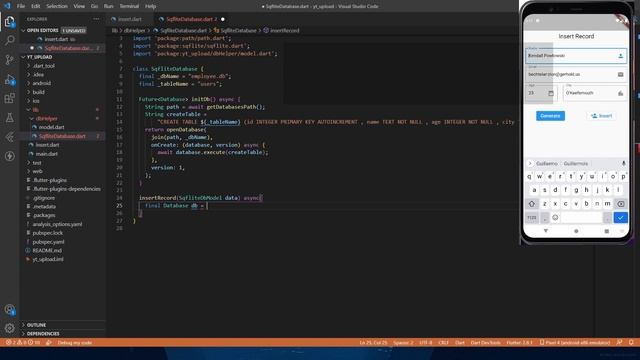This screenshot has width=640, height=360.
Task: Collapse the dbHelper folder
Action: pos(46,118)
